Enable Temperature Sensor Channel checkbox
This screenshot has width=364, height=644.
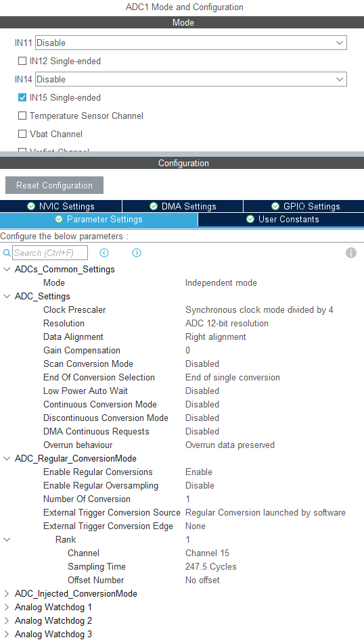tap(22, 116)
